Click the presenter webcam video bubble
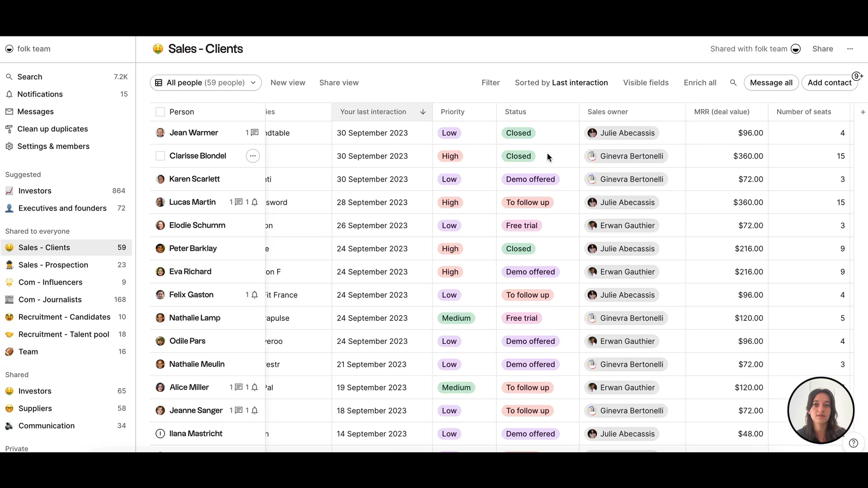Viewport: 868px width, 488px height. [x=821, y=410]
